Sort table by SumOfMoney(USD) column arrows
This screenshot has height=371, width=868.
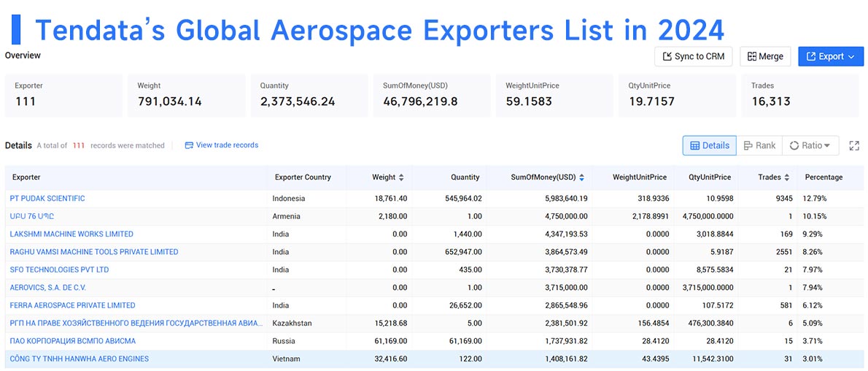(581, 177)
